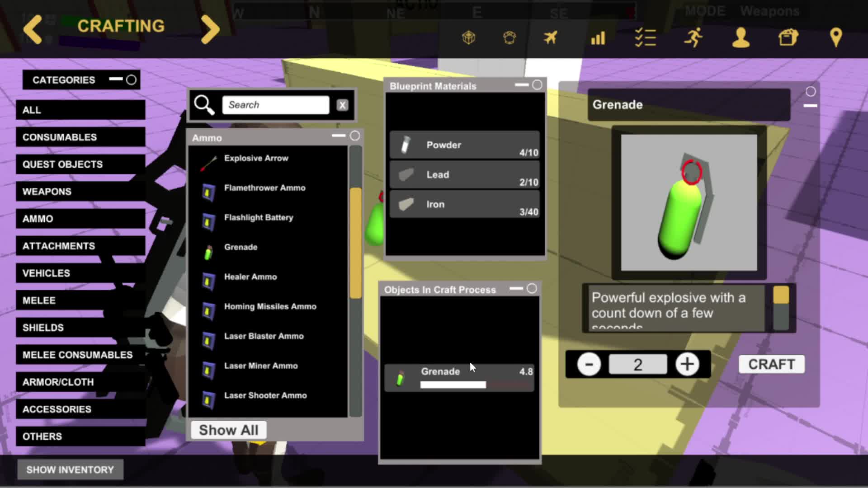This screenshot has height=488, width=868.
Task: Toggle the Categories panel circle button
Action: [131, 80]
